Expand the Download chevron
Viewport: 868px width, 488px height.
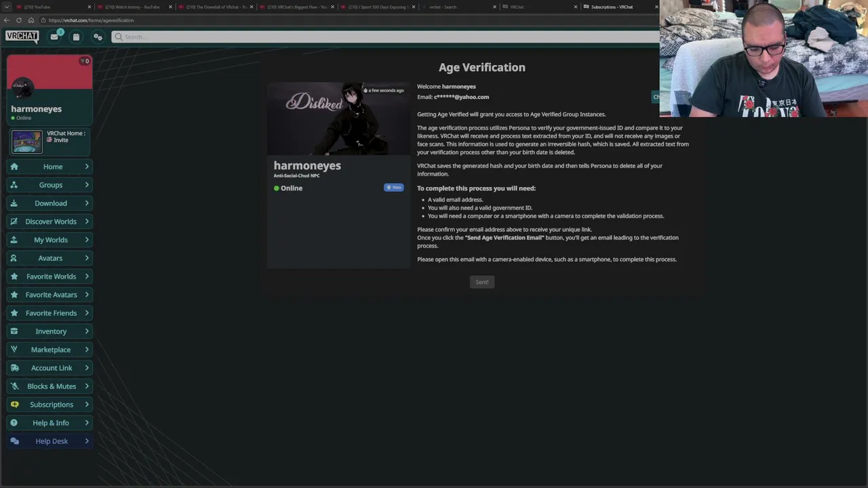point(87,203)
